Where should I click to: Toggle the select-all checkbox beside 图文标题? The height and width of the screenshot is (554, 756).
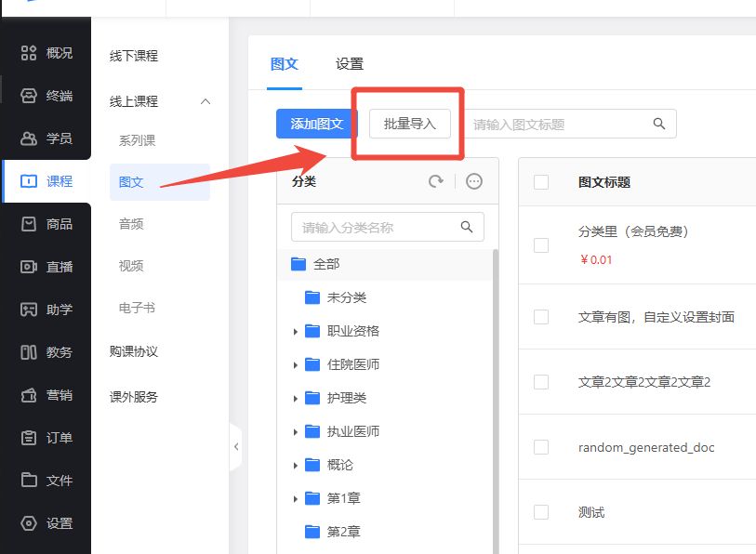pyautogui.click(x=541, y=182)
